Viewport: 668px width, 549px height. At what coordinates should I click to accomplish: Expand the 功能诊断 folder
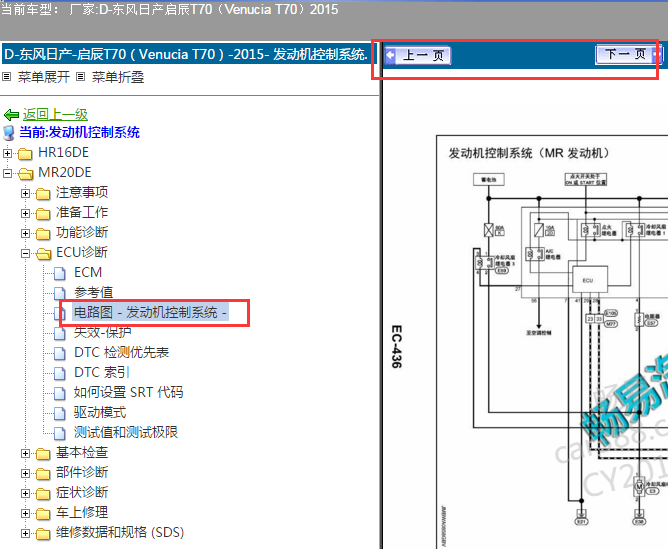(x=26, y=233)
